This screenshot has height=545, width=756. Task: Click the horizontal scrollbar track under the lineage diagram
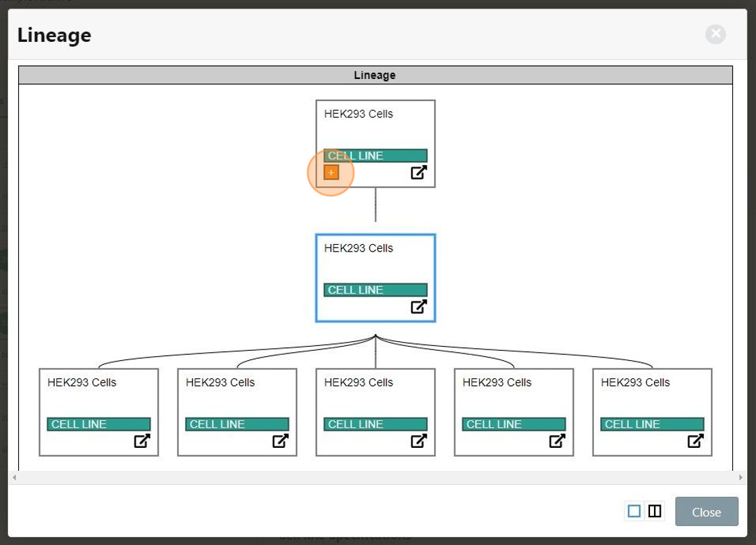377,478
